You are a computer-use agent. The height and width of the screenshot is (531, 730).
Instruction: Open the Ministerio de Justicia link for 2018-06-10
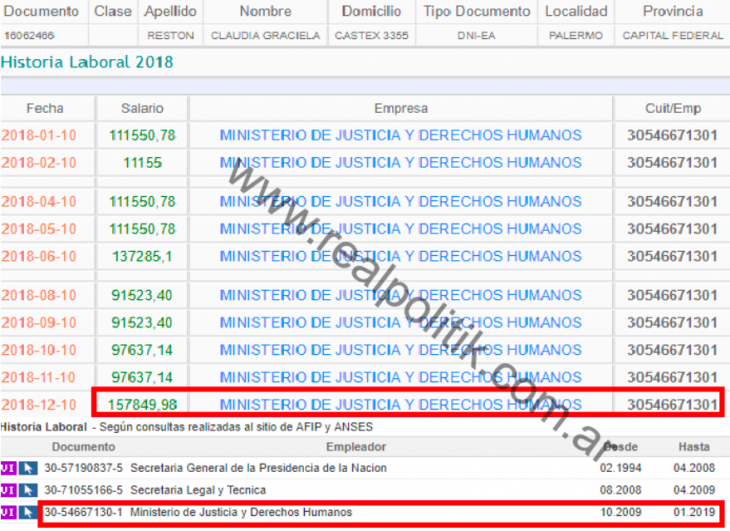[x=400, y=256]
